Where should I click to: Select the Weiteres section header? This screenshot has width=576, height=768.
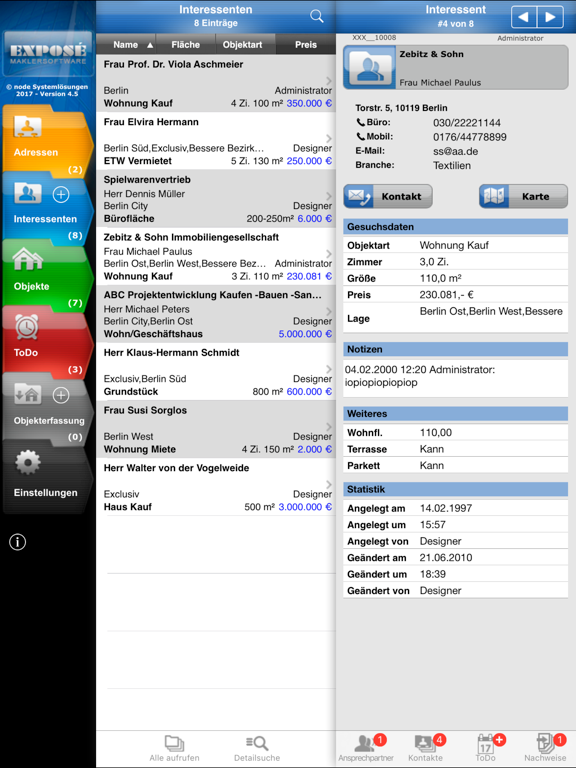click(456, 414)
